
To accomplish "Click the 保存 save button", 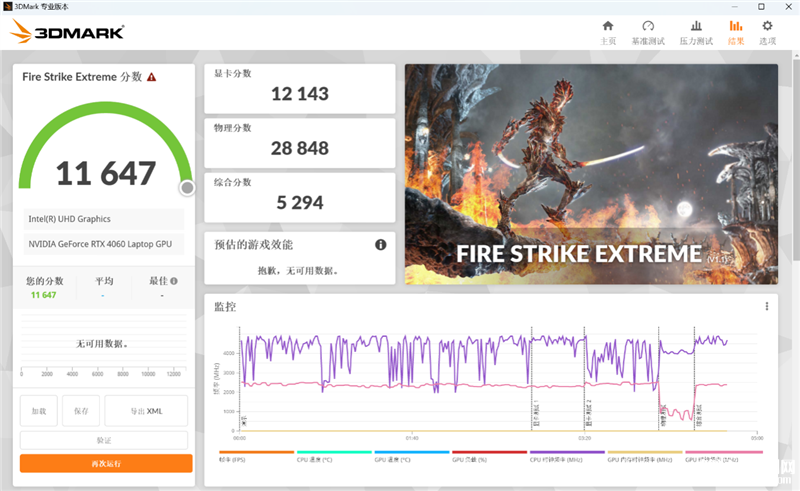I will pyautogui.click(x=81, y=410).
